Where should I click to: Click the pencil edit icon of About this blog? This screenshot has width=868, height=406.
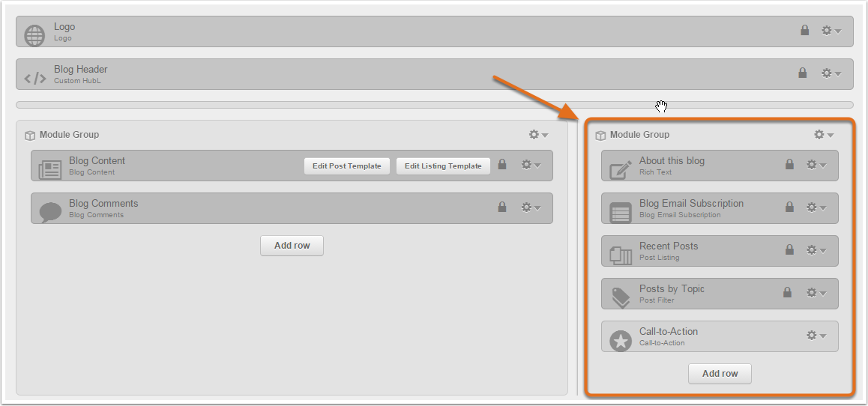tap(621, 169)
